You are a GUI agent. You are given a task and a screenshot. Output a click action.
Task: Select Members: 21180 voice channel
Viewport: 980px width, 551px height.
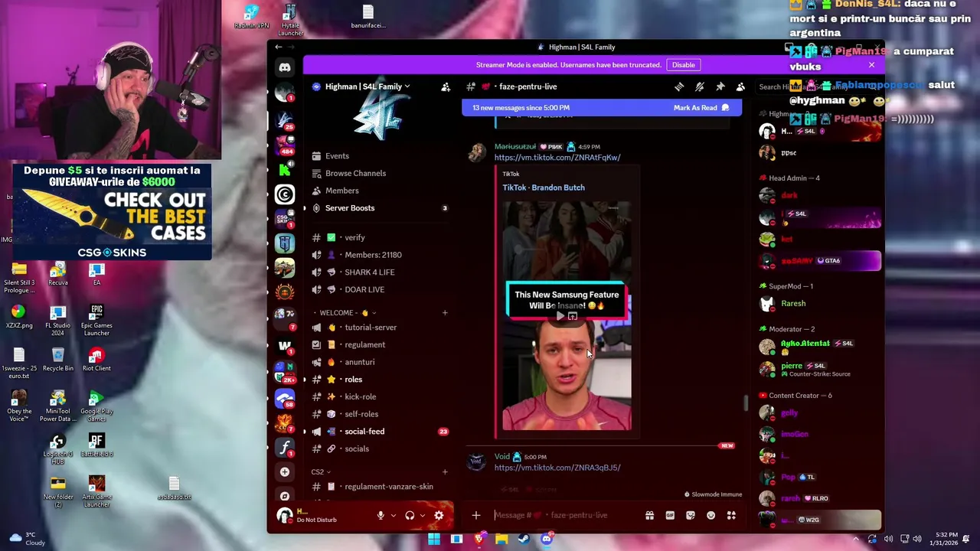[x=373, y=255]
